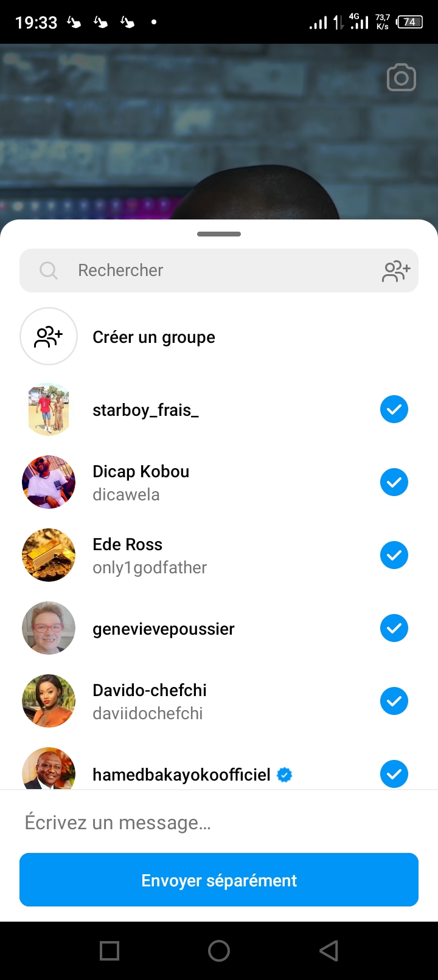
Task: Open recent apps with square icon
Action: [109, 950]
